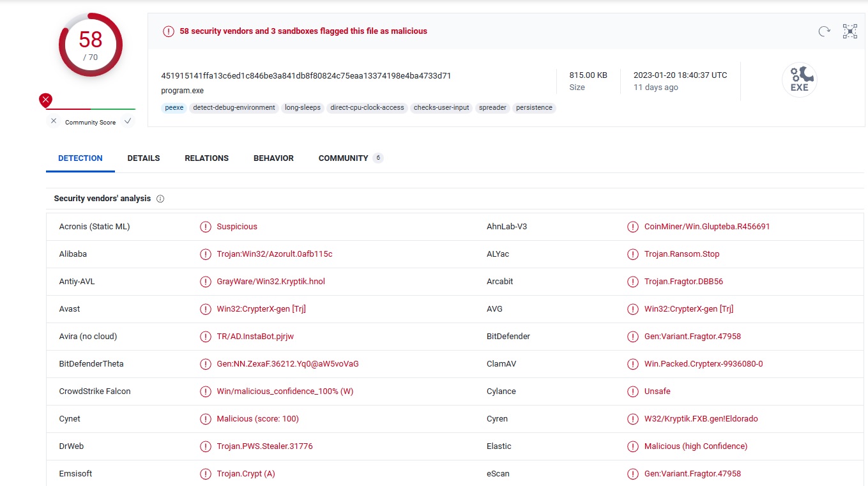Screen dimensions: 868x486
Task: Click the Trojan.Crypt (A) result
Action: [x=246, y=474]
